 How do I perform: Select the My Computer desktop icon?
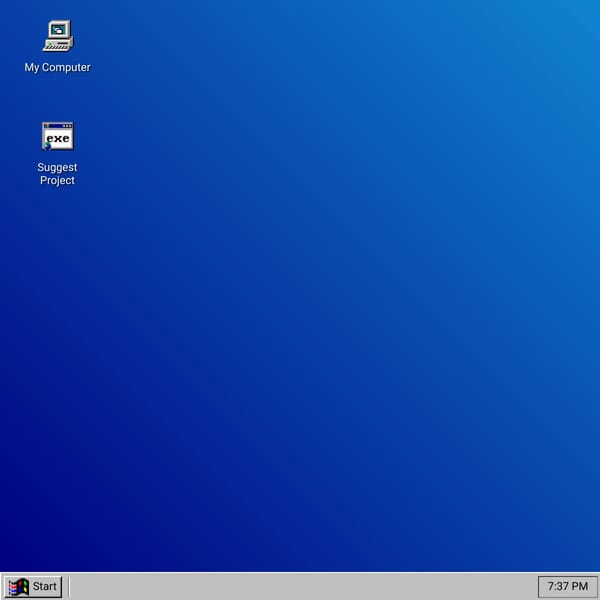pos(58,36)
